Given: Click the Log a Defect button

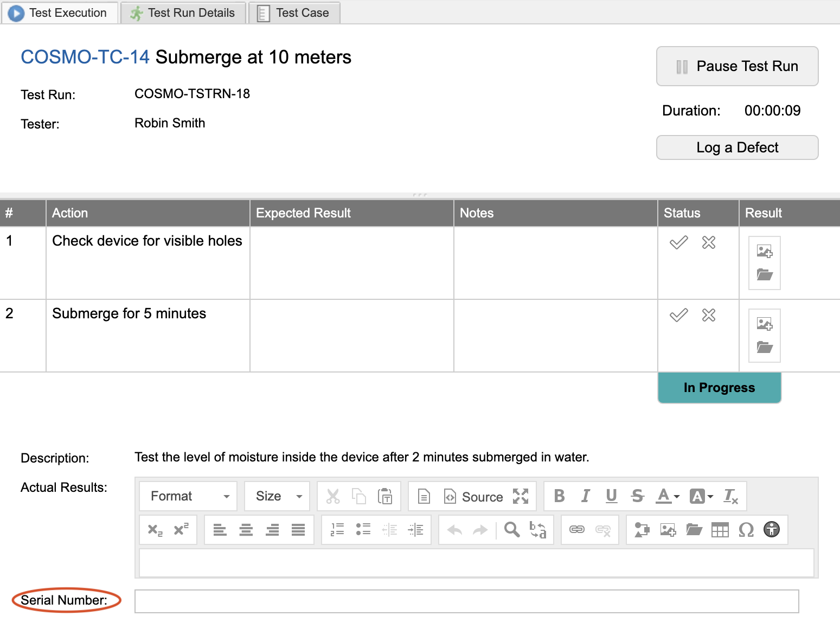Looking at the screenshot, I should pos(737,147).
